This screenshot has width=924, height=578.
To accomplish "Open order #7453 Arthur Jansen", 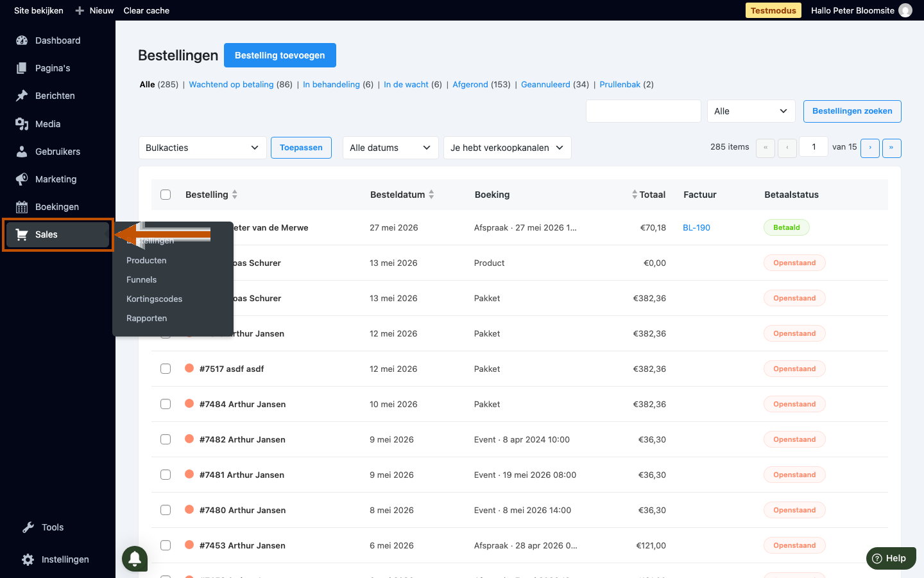I will (243, 545).
